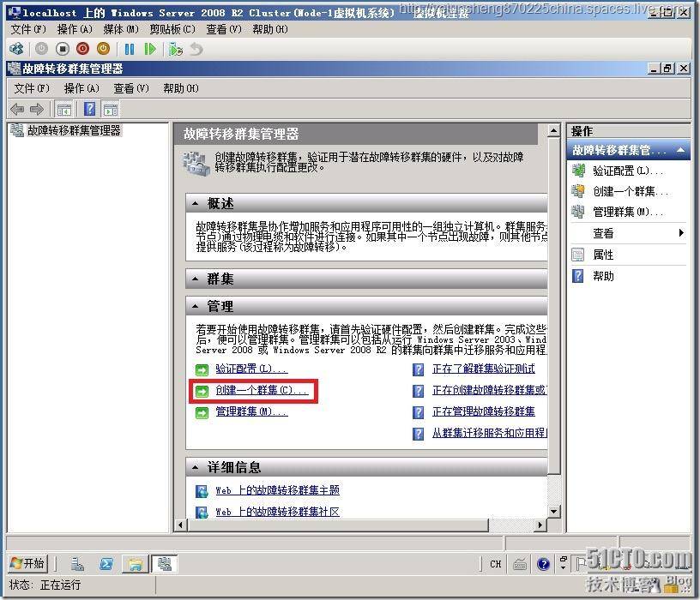
Task: Launch PowerShell from taskbar
Action: 106,564
